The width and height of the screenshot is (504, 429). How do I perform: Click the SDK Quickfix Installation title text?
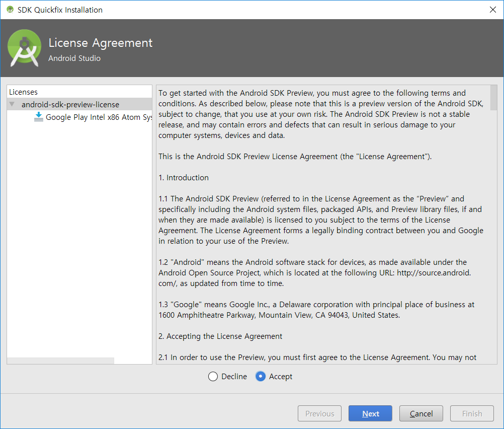click(x=60, y=10)
